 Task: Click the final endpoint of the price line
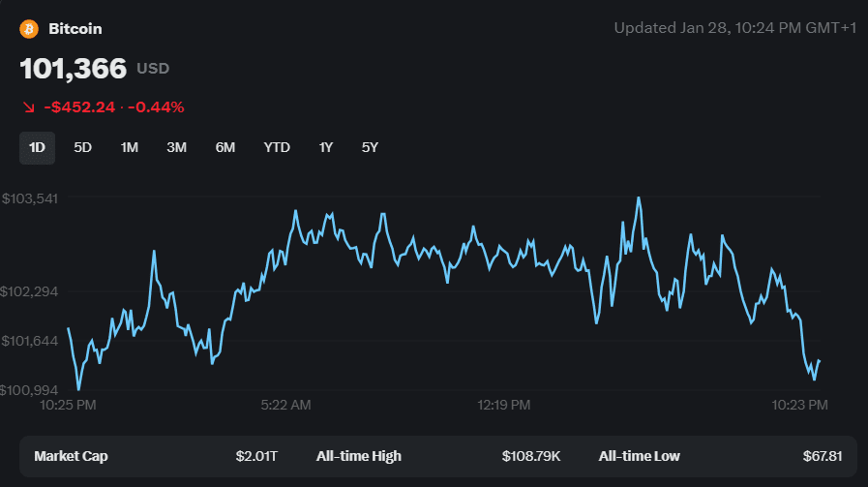820,361
